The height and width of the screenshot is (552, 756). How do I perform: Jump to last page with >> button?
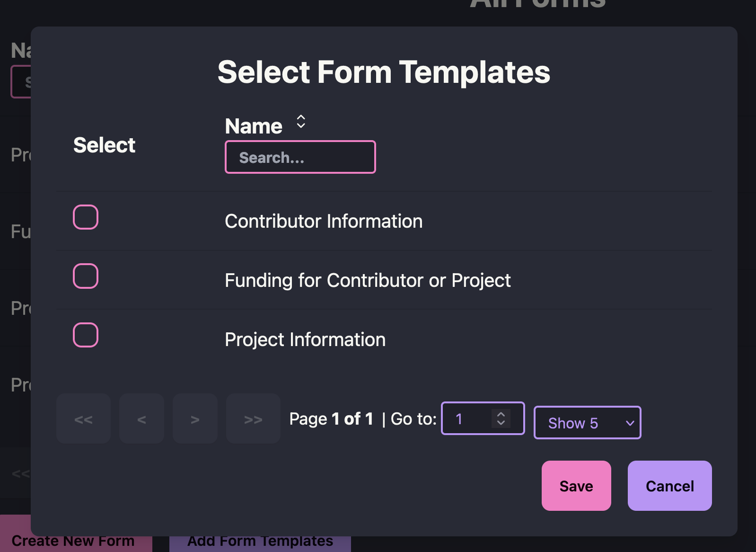pos(253,419)
